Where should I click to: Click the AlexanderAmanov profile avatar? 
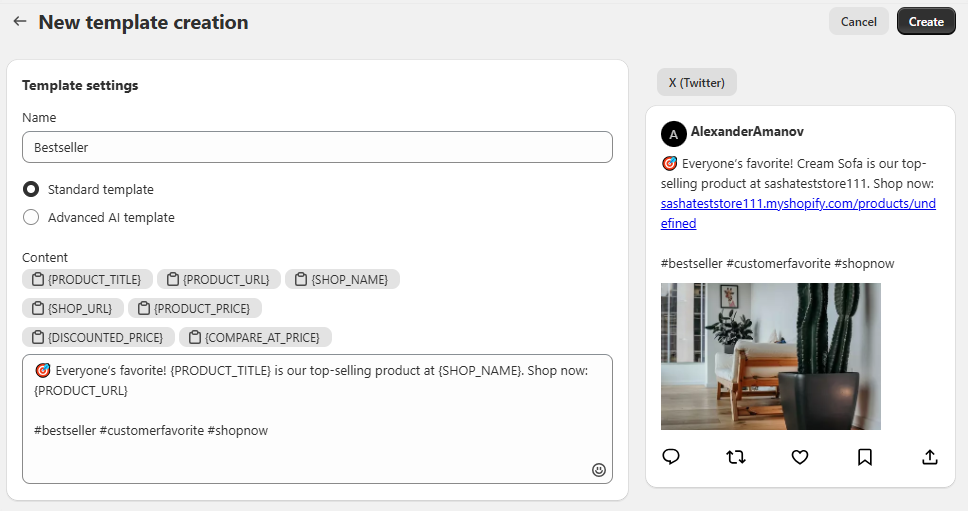click(673, 134)
